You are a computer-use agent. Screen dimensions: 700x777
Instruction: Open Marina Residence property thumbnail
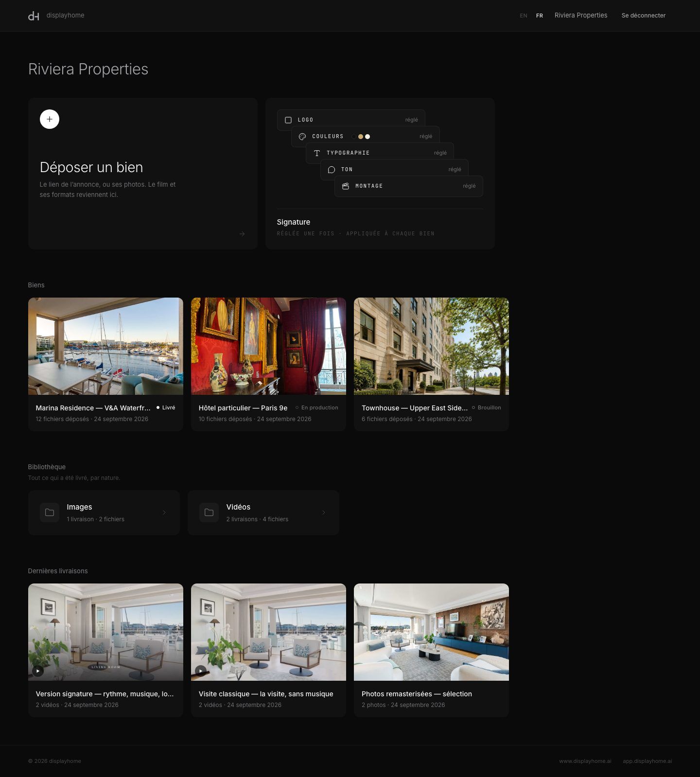105,346
